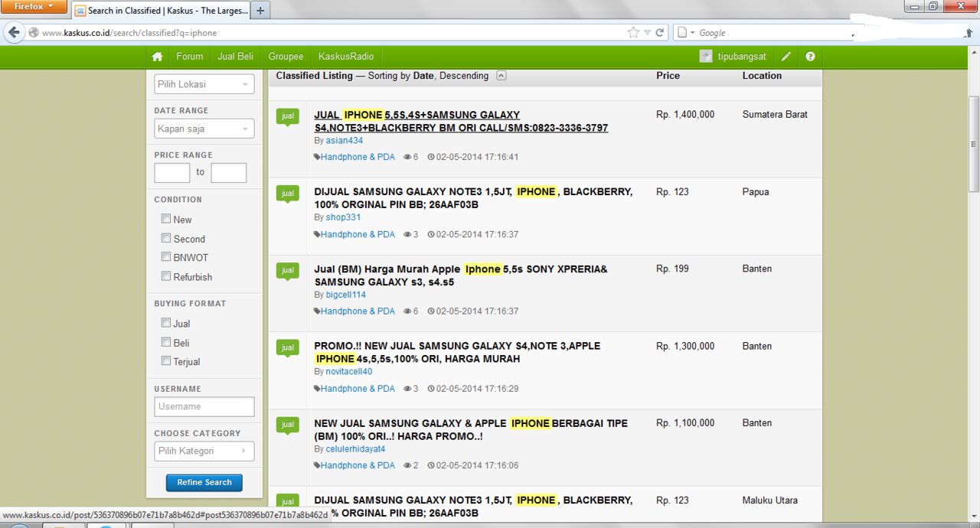The width and height of the screenshot is (980, 528).
Task: Open the KaskusRadio menu
Action: [x=346, y=57]
